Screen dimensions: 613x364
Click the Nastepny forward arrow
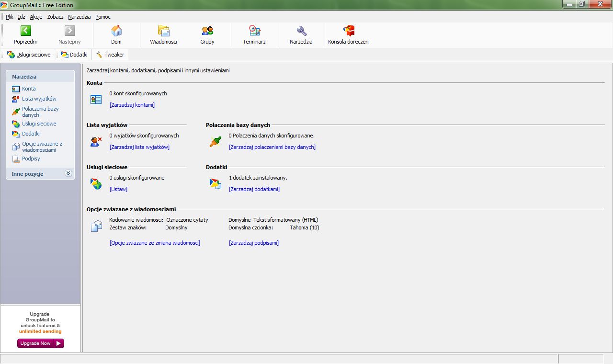point(69,35)
